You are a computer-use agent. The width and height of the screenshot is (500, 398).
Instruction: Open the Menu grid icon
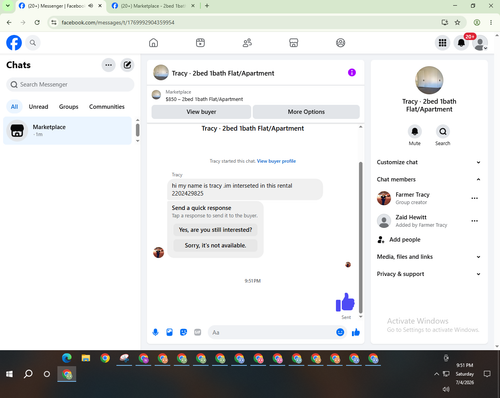(442, 43)
